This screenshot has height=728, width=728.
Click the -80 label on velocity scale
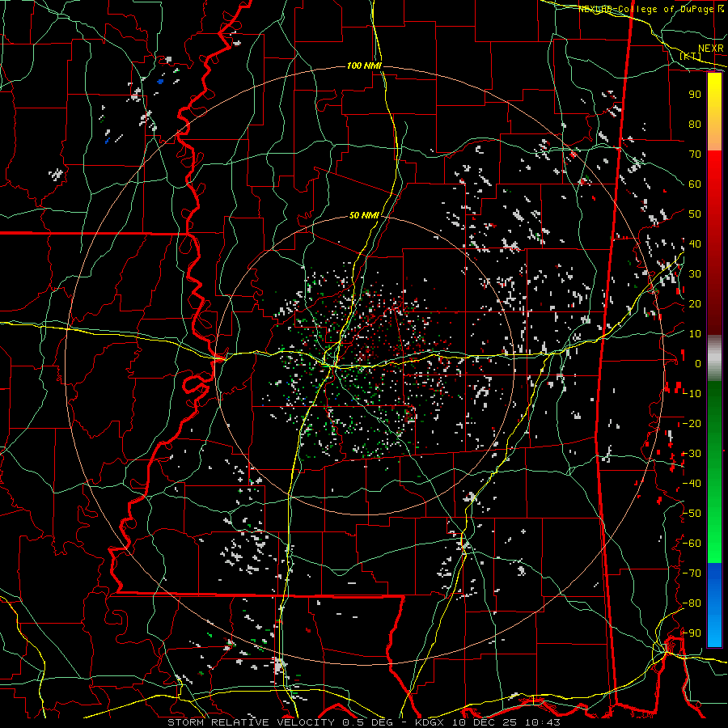[692, 603]
